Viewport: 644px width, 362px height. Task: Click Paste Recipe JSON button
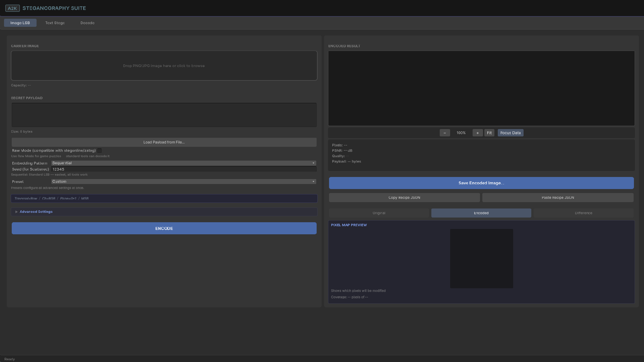[558, 198]
